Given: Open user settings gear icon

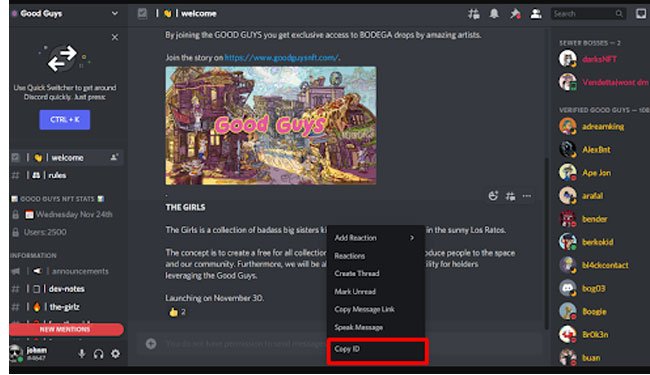Looking at the screenshot, I should 115,353.
